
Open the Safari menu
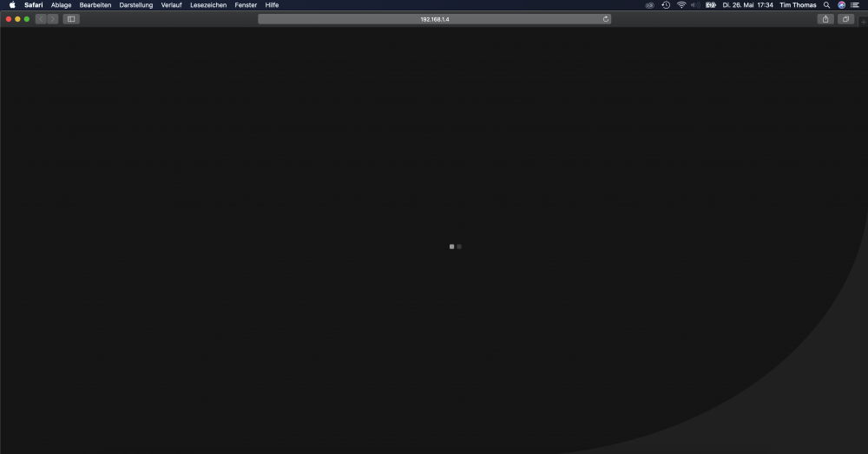33,5
